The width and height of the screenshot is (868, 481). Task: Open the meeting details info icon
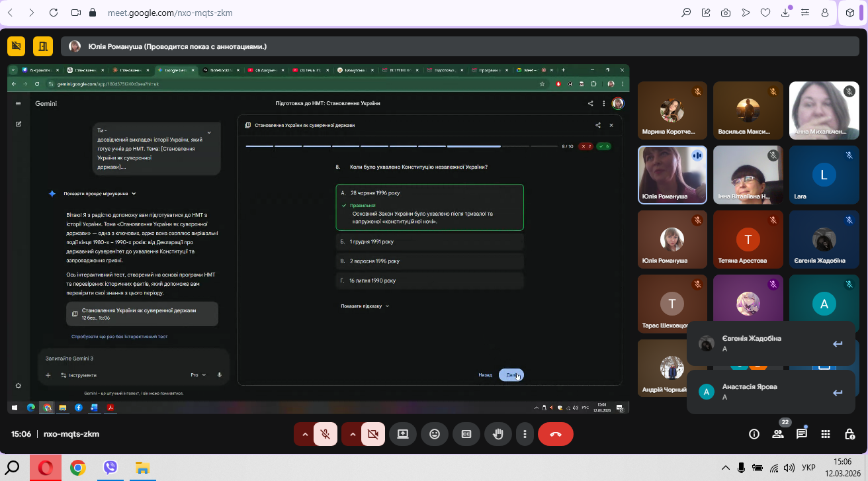tap(754, 434)
